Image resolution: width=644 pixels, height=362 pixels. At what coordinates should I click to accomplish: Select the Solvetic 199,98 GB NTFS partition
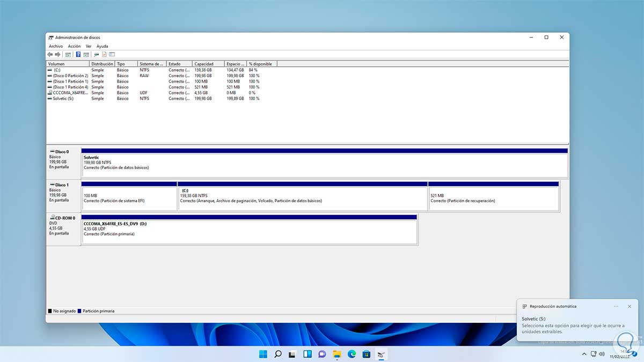[x=325, y=163]
